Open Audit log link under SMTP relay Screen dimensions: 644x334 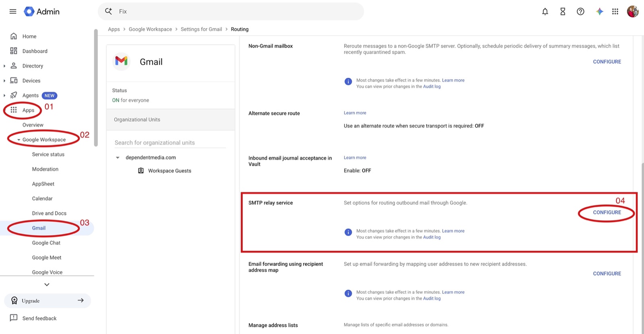pyautogui.click(x=432, y=237)
